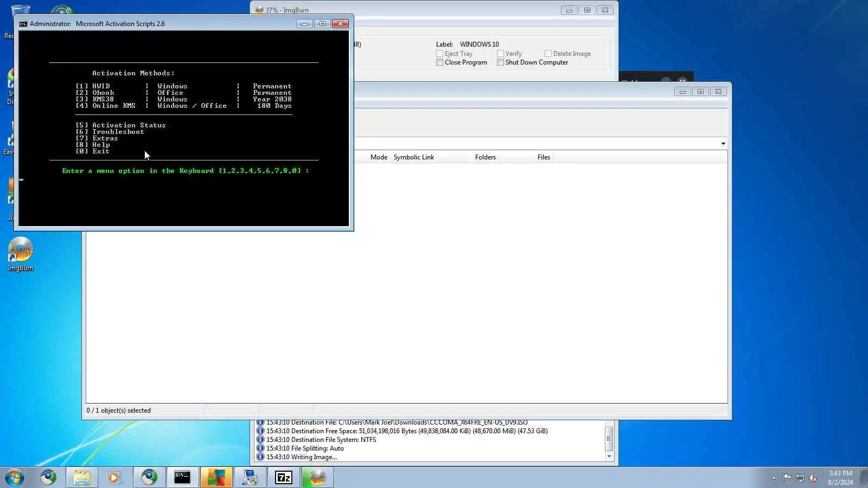This screenshot has width=868, height=488.
Task: Click the '[4] Online KMS' menu line
Action: click(183, 106)
